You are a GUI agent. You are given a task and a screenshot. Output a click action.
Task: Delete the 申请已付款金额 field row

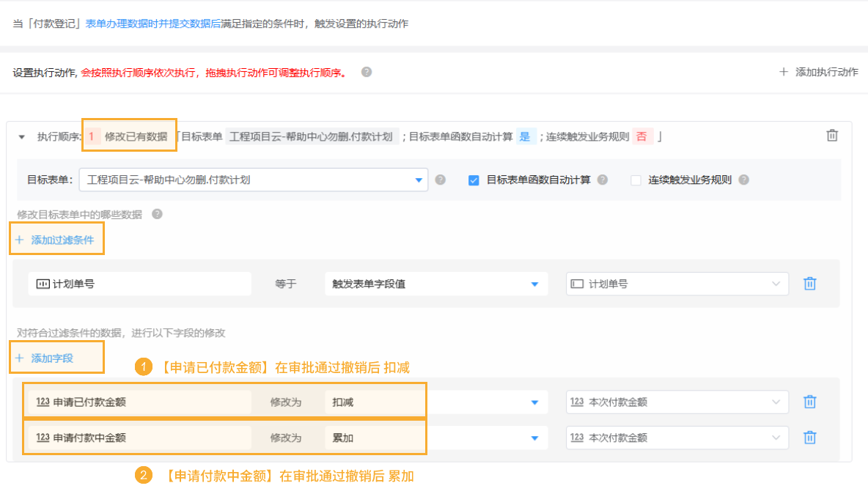coord(809,402)
